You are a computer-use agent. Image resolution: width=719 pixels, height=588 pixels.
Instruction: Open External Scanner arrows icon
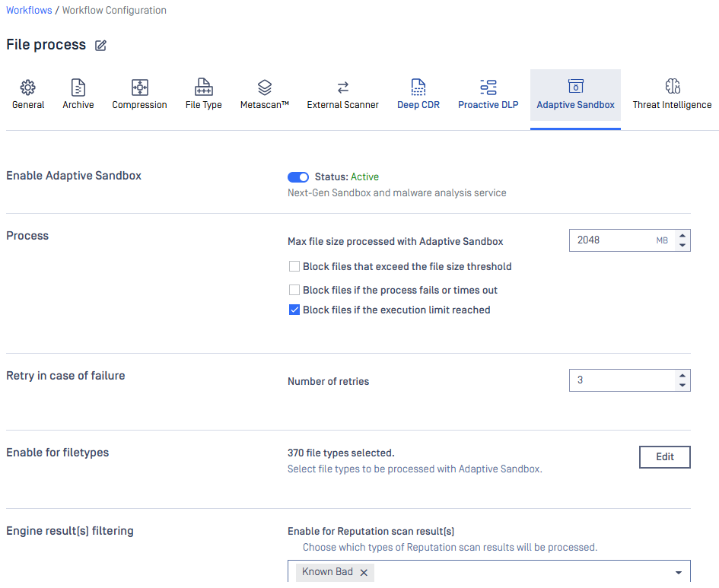click(342, 87)
